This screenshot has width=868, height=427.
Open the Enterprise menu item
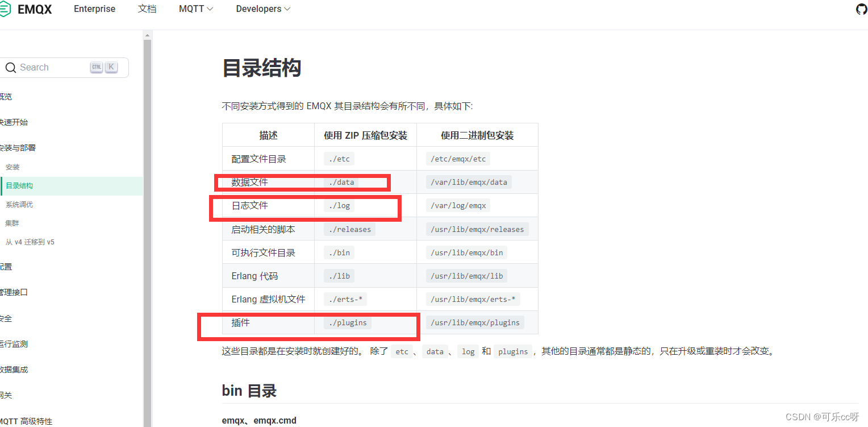pos(94,9)
